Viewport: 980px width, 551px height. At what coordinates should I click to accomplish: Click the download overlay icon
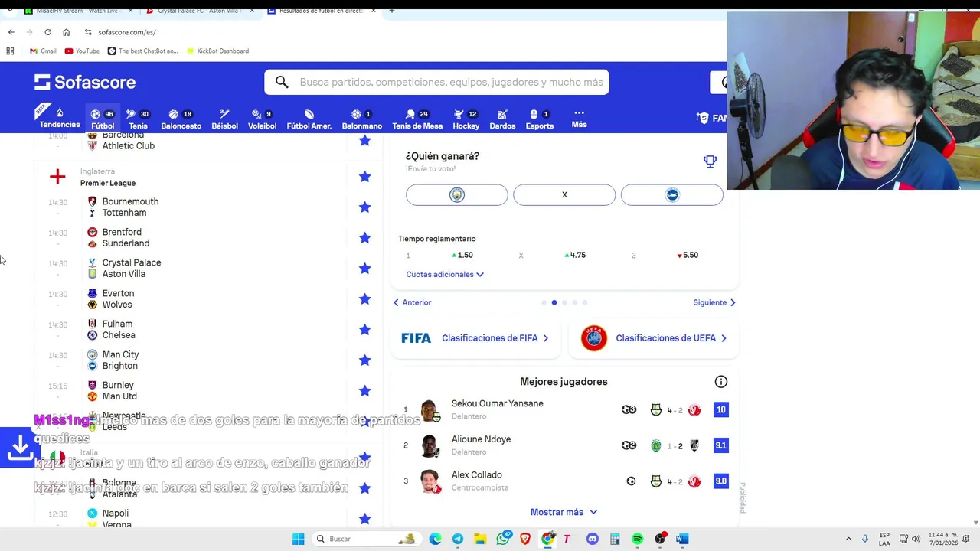(x=19, y=447)
